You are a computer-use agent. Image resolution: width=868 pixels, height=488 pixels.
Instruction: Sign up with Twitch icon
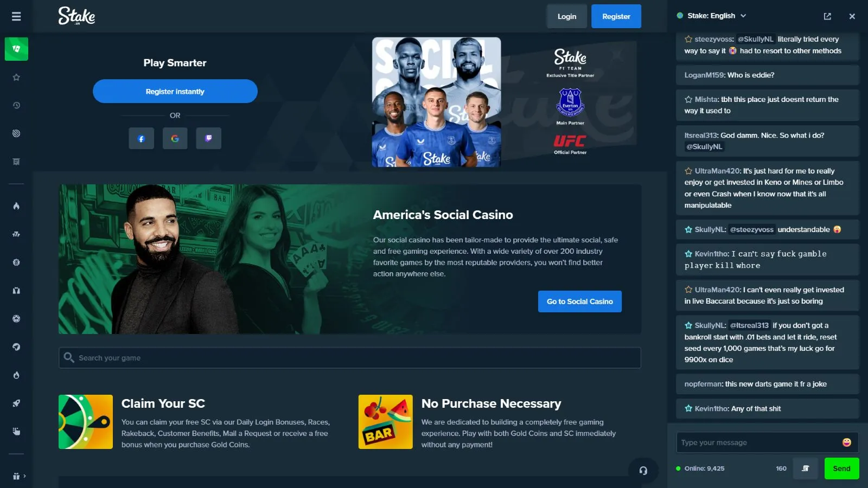pyautogui.click(x=208, y=138)
